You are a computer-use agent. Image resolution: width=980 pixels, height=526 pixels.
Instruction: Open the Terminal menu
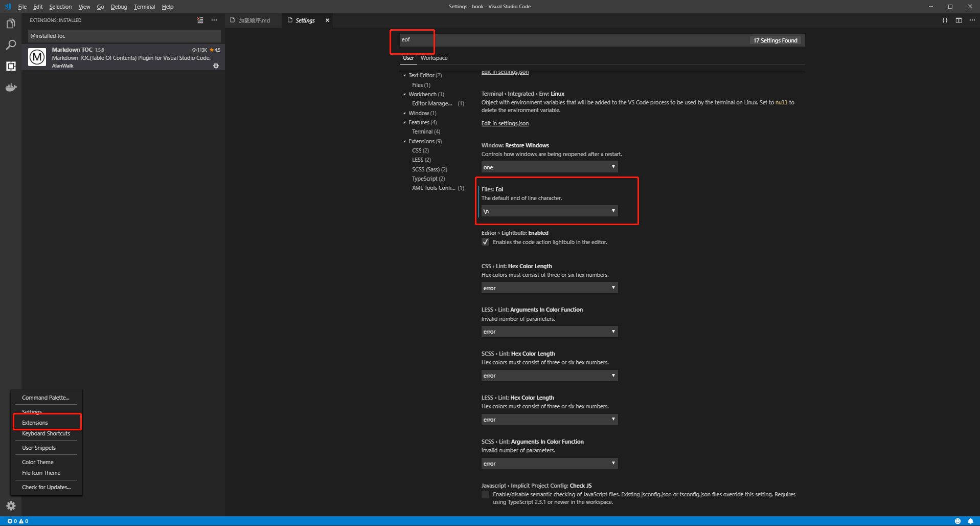point(144,7)
